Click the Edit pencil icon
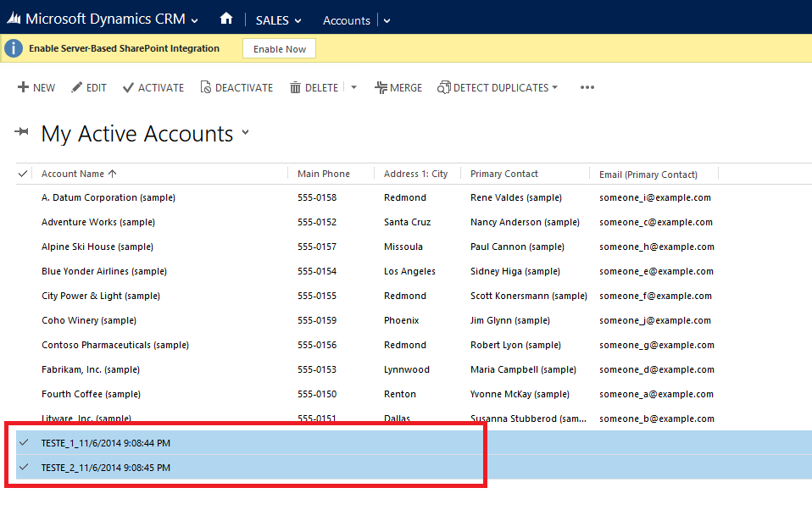812x510 pixels. pos(77,87)
